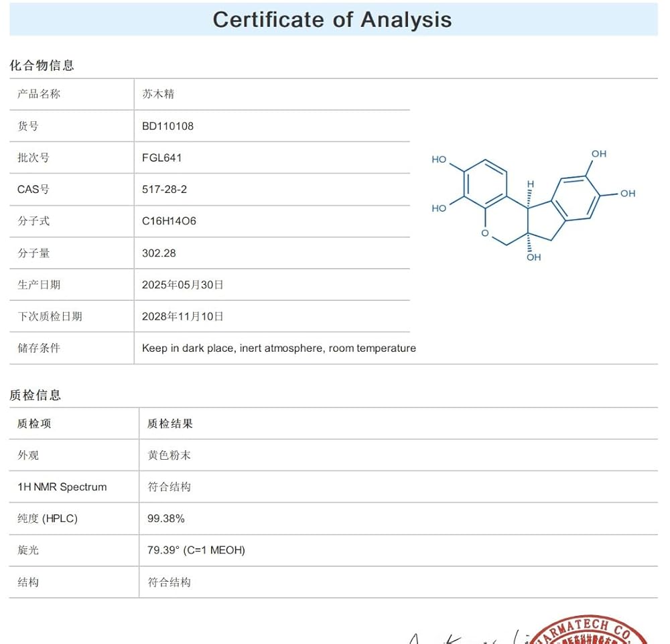Click the Certificate of Analysis title
Image resolution: width=670 pixels, height=644 pixels.
pos(332,19)
